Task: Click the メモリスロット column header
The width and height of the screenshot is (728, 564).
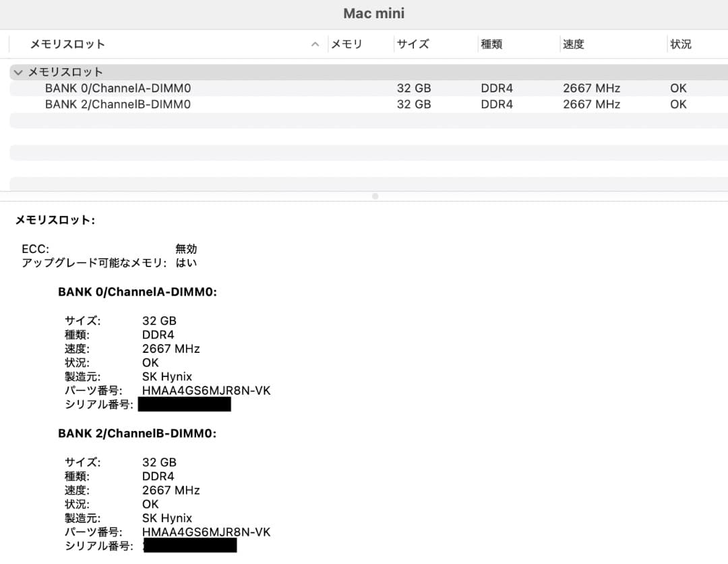Action: tap(67, 44)
